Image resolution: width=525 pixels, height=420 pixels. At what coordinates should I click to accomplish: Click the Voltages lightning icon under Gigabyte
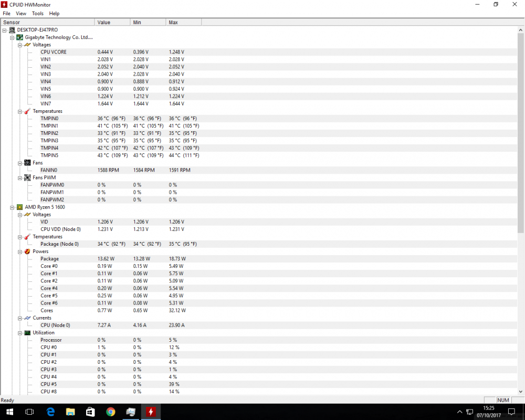click(x=27, y=45)
